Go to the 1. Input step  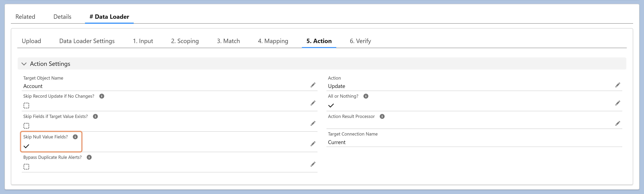[143, 41]
